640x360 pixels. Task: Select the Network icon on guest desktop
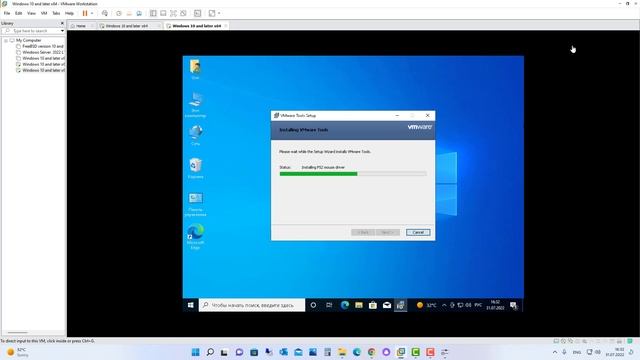point(196,135)
